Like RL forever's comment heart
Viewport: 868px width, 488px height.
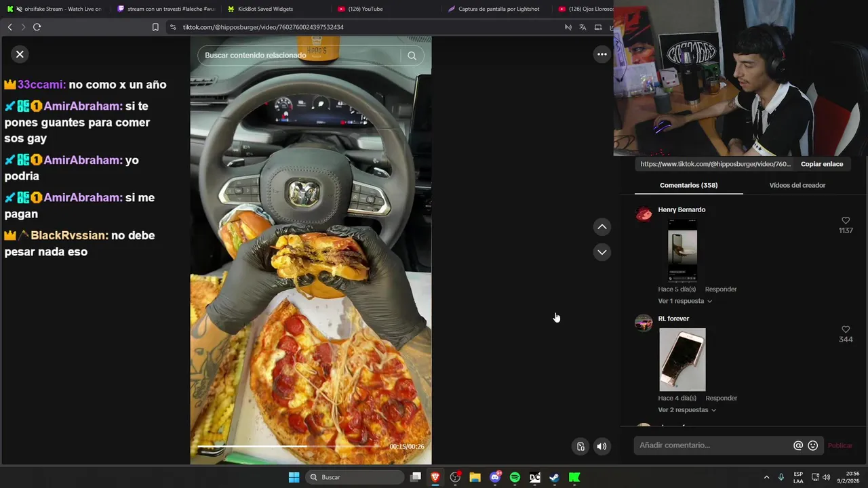[846, 329]
